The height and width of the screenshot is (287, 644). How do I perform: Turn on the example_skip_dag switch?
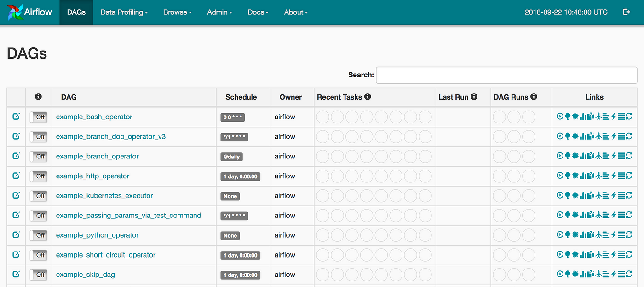39,275
